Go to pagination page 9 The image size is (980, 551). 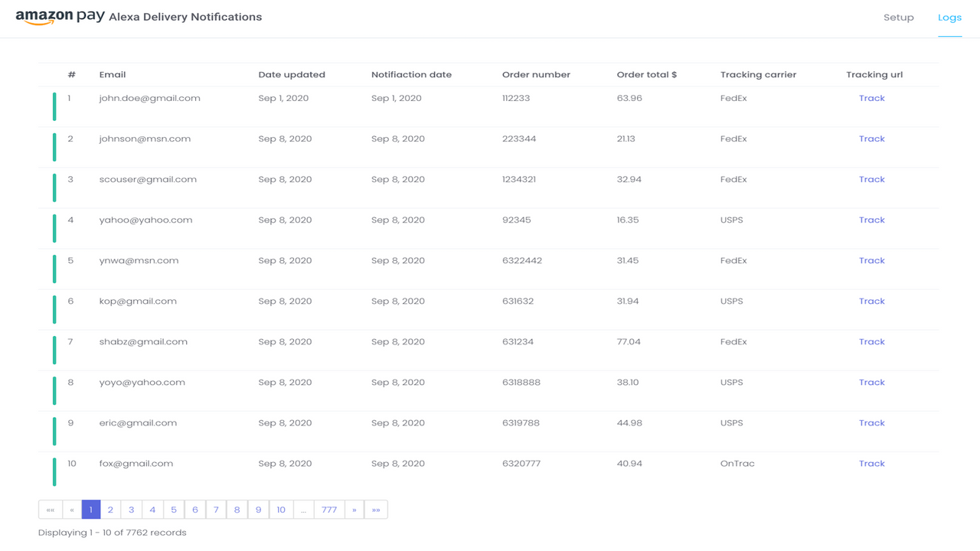coord(258,510)
